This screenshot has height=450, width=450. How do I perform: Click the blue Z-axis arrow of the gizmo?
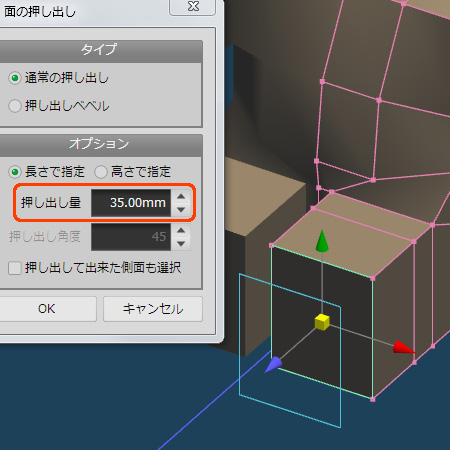click(273, 364)
